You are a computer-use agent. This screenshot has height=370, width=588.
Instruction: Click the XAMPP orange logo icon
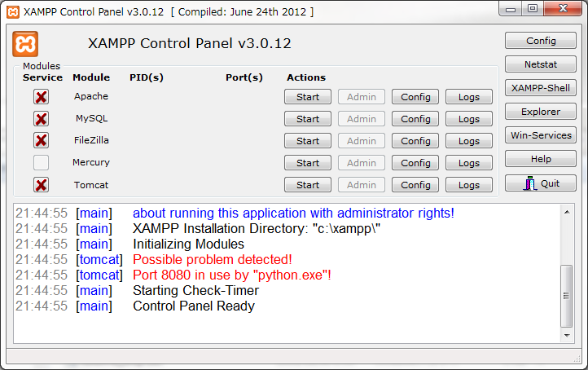pos(25,44)
